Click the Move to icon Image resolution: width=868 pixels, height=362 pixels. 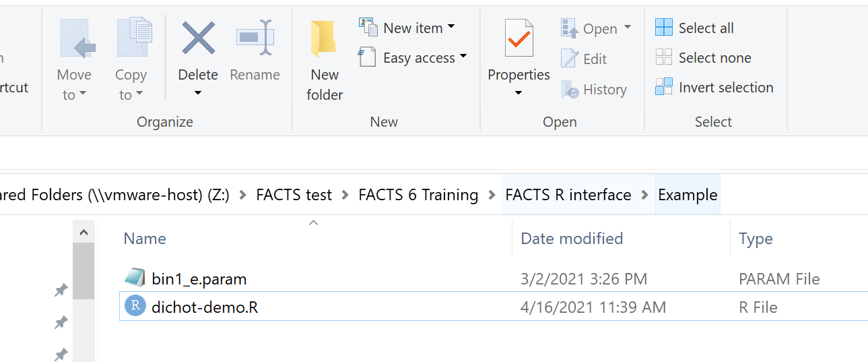click(x=74, y=40)
